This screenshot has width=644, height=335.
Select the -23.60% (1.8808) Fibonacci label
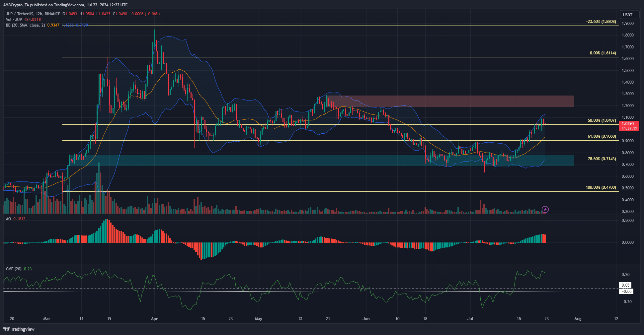point(601,22)
